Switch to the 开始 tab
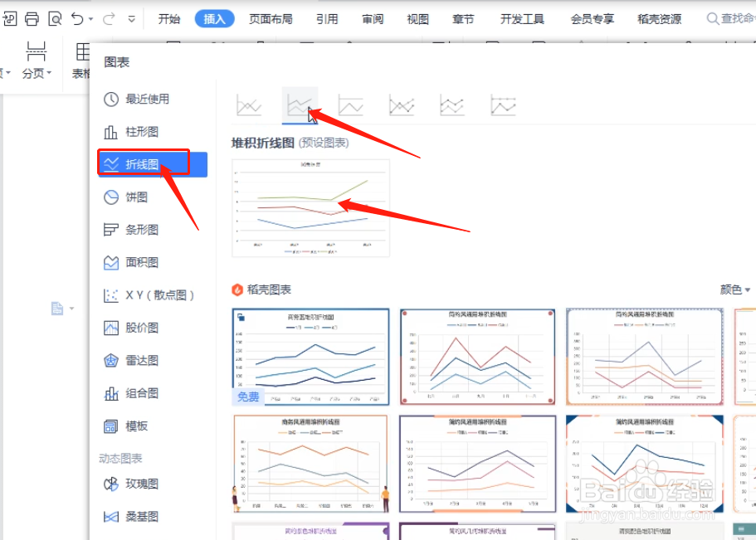The height and width of the screenshot is (540, 756). [x=169, y=19]
